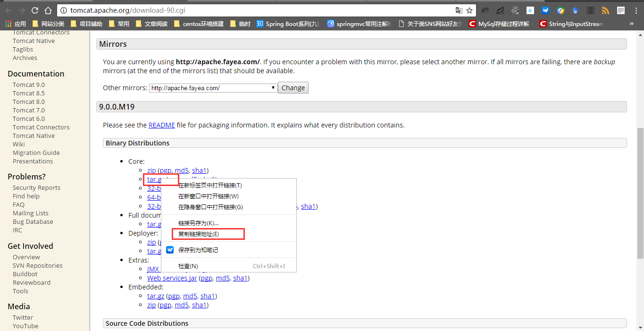Choose 在新窗口中打开链接(W) from context menu

coord(229,196)
